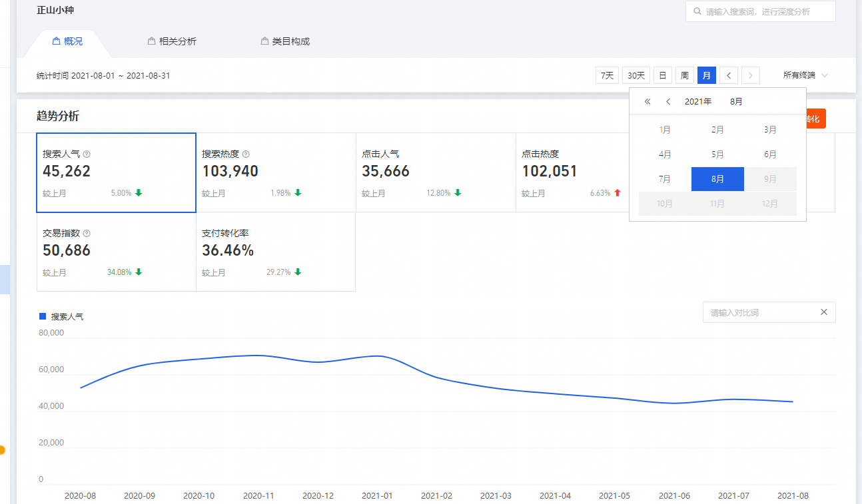Screen dimensions: 862x504
Task: Clear the comparison keyword with X icon
Action: click(x=824, y=312)
